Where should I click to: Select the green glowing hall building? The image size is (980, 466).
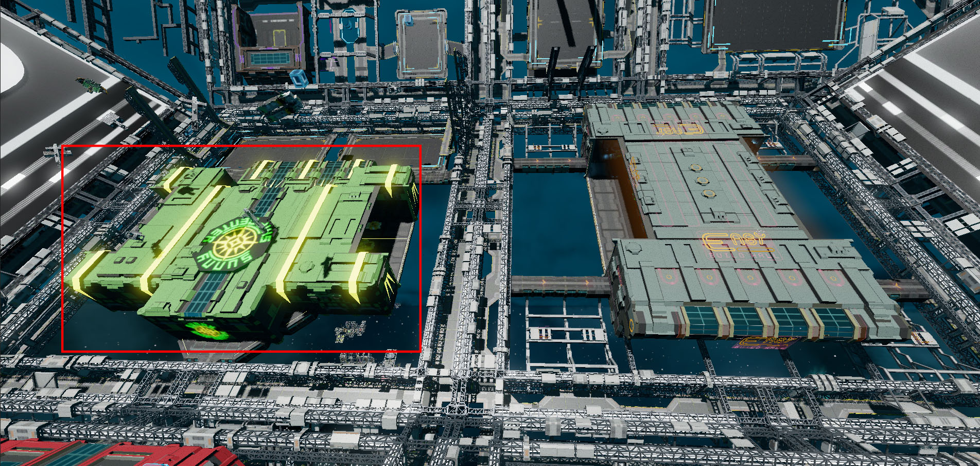241,249
